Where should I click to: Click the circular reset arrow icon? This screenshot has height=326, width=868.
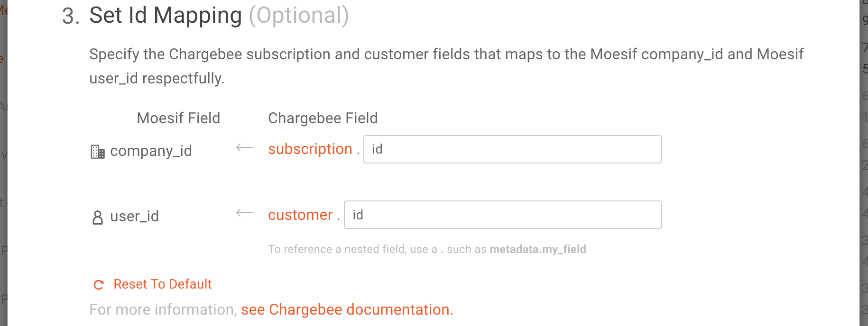pyautogui.click(x=99, y=285)
